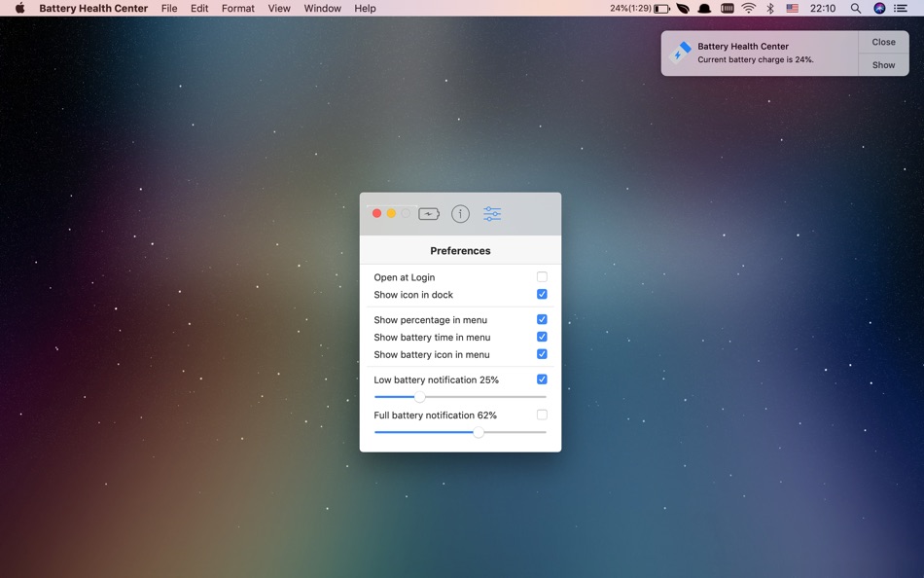Open the Edit menu
924x578 pixels.
pyautogui.click(x=199, y=8)
